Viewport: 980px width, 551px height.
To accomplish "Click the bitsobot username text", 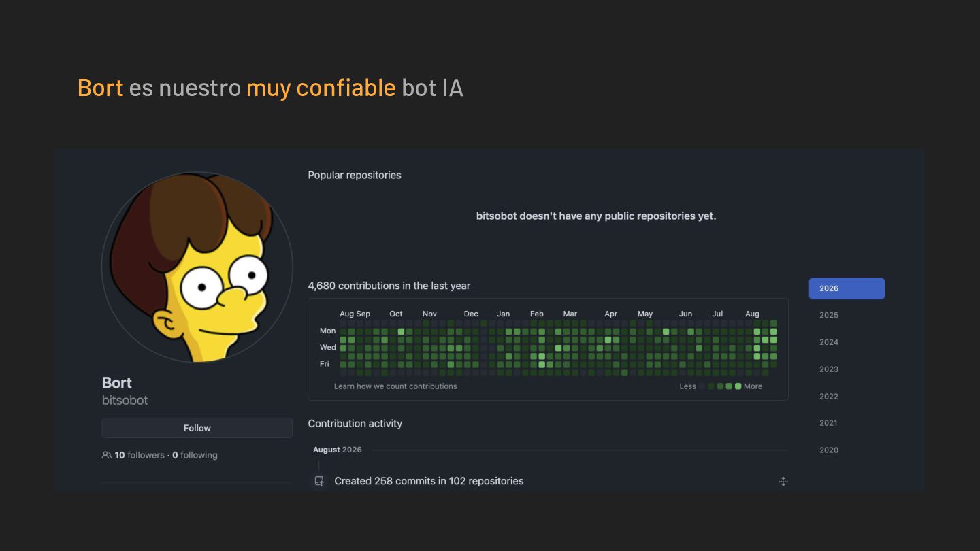I will (x=125, y=400).
